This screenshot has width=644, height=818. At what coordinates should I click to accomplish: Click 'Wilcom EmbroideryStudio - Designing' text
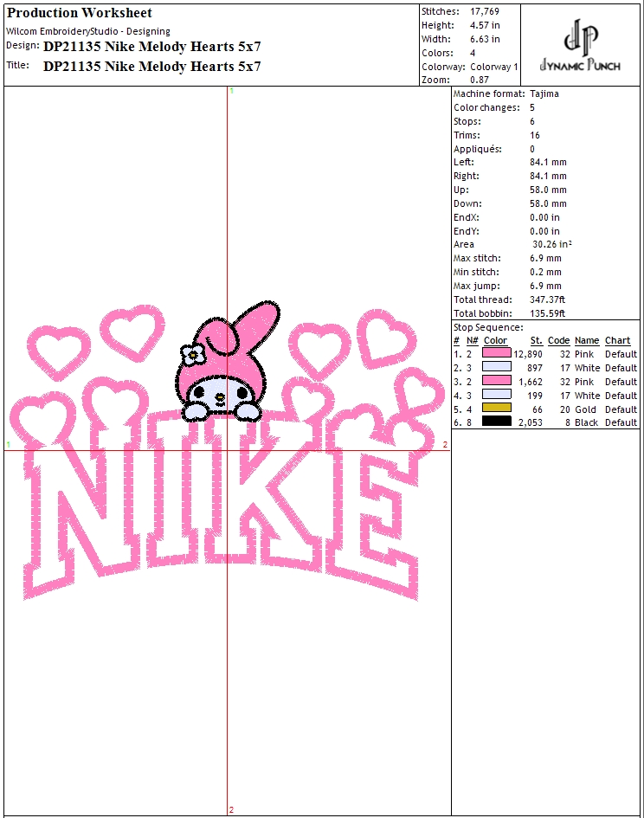pos(88,31)
